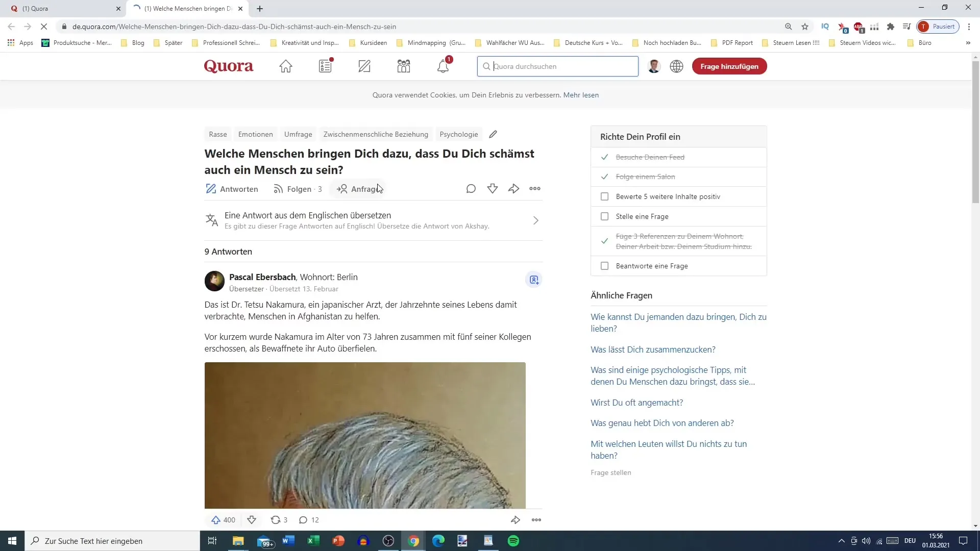
Task: Open Chrome three-dot menu
Action: (969, 27)
